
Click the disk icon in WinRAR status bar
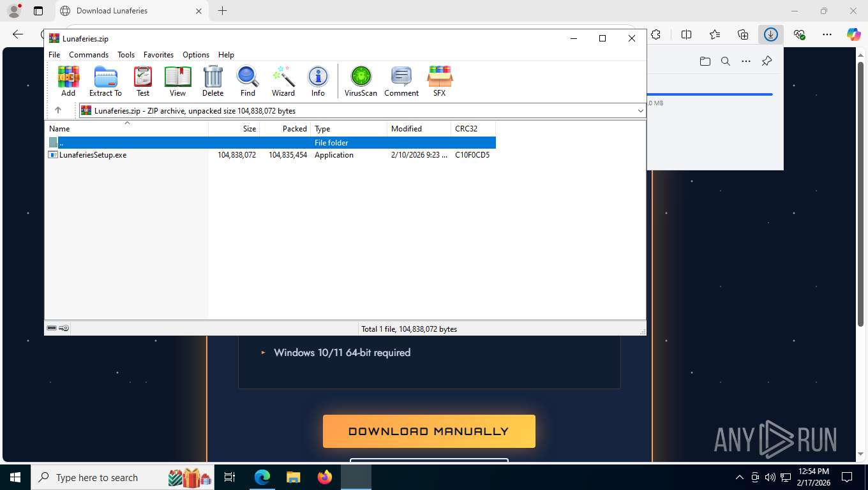(x=52, y=328)
